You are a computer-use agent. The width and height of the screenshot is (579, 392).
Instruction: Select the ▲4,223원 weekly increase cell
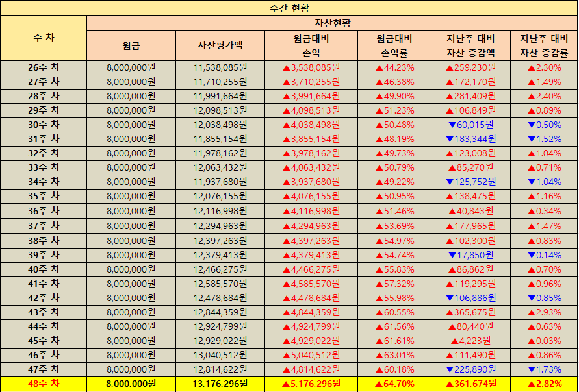tap(471, 341)
